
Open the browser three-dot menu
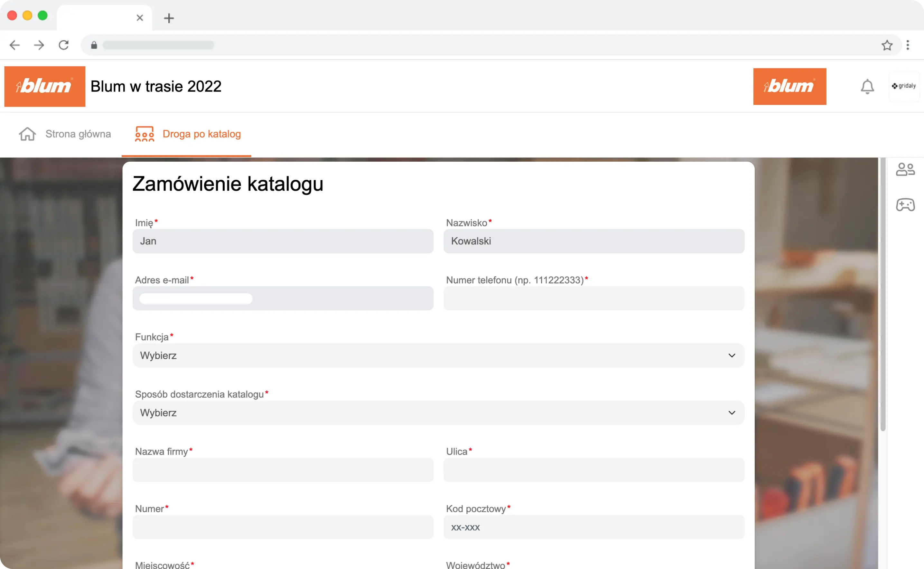(x=908, y=45)
